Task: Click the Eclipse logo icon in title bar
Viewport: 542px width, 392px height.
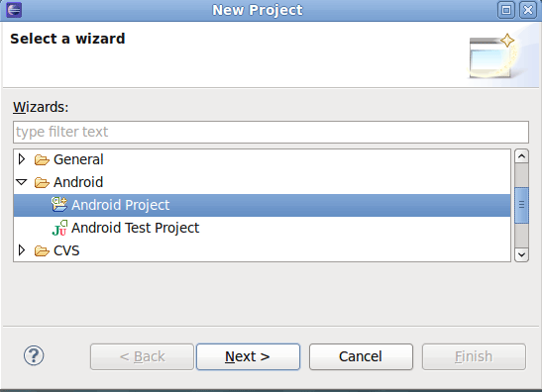Action: pos(14,10)
